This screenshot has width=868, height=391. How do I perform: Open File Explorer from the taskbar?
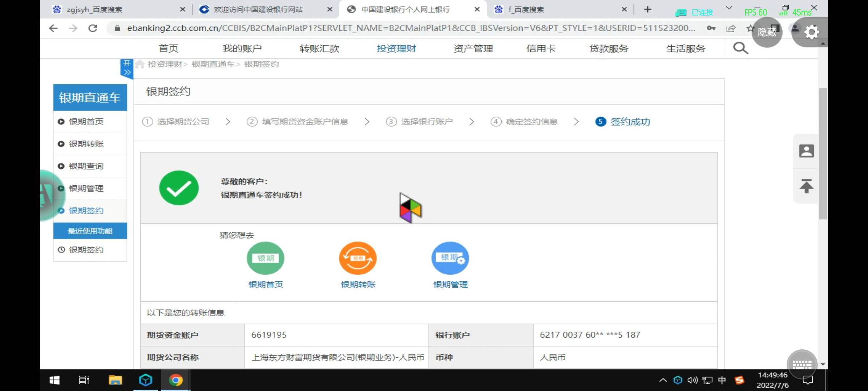pyautogui.click(x=115, y=380)
